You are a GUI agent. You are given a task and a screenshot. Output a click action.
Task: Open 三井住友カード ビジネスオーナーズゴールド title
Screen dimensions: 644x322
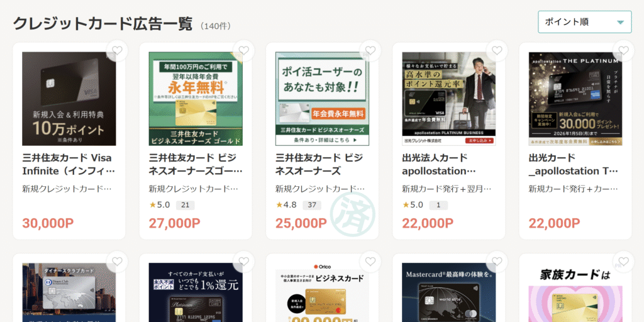[x=196, y=164]
